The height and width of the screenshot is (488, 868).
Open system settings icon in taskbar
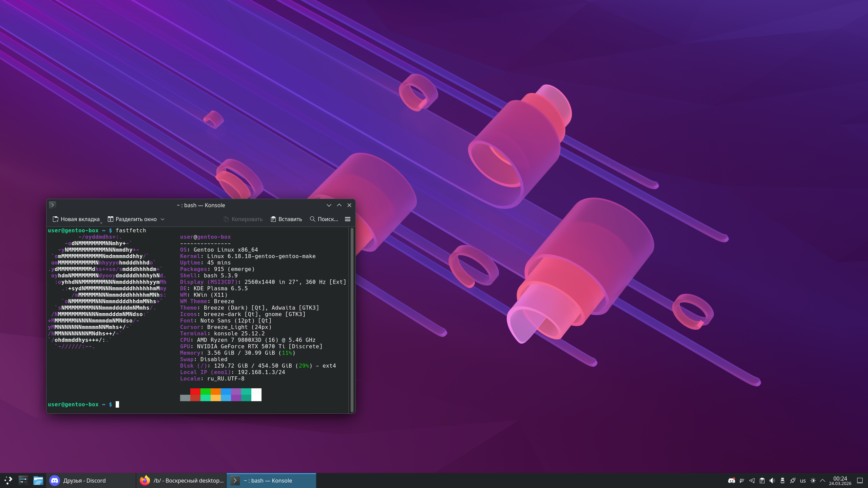tap(23, 480)
